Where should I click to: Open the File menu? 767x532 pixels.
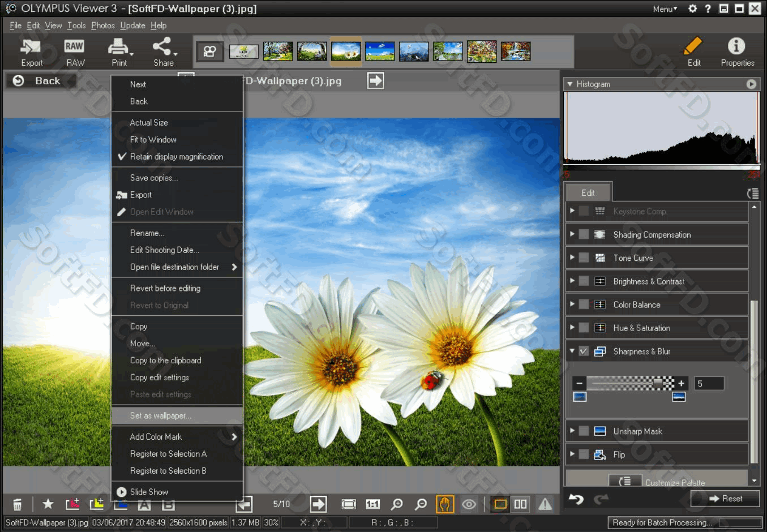tap(15, 25)
